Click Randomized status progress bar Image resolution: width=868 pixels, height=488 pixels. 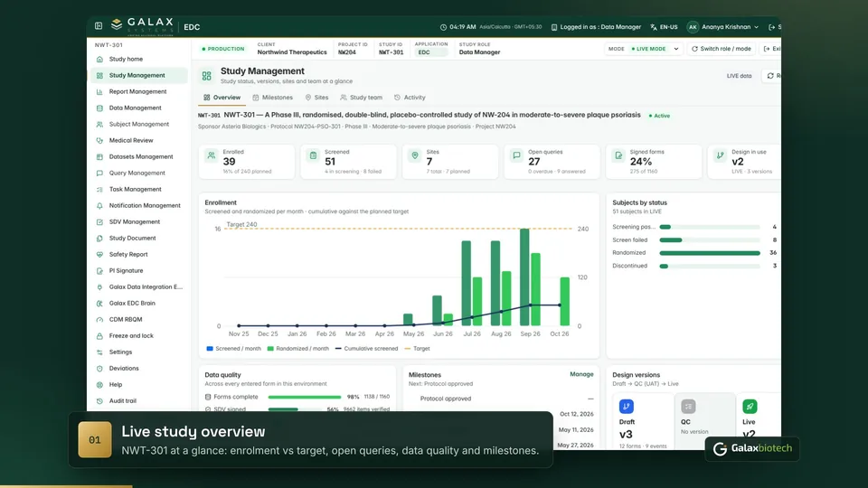709,253
